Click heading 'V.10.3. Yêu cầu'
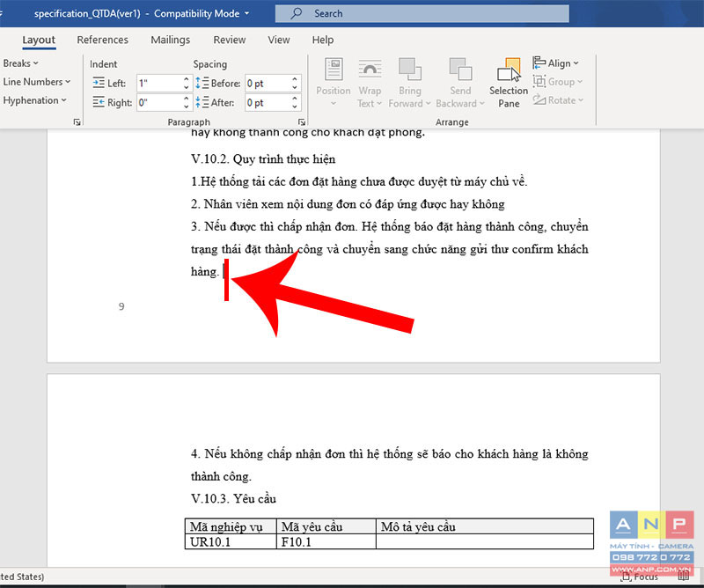The height and width of the screenshot is (588, 704). [x=233, y=498]
